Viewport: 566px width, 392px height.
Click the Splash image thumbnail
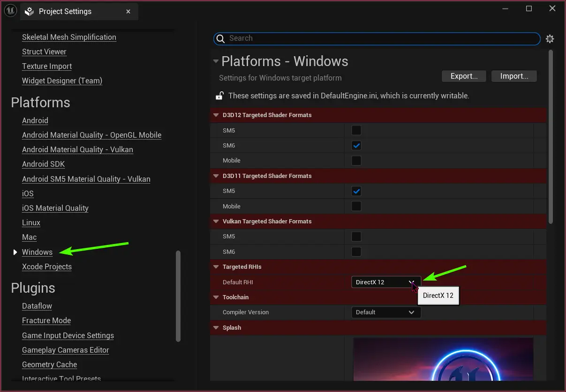[443, 359]
